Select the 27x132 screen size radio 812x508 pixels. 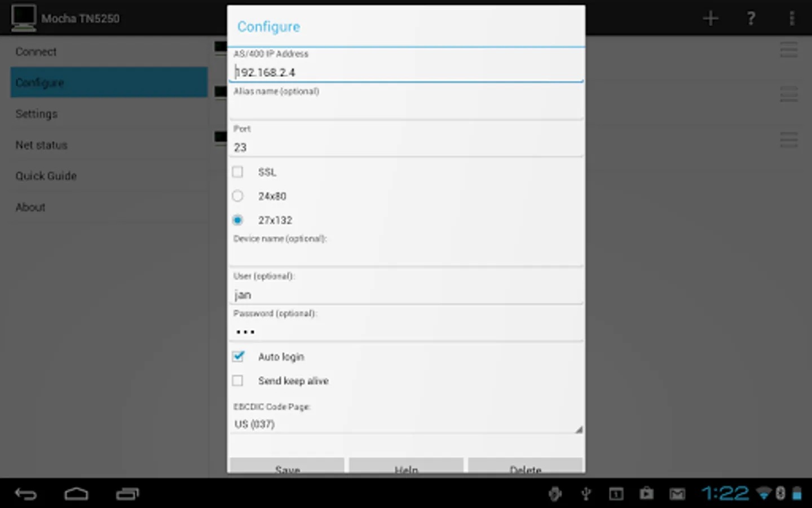[x=237, y=220]
